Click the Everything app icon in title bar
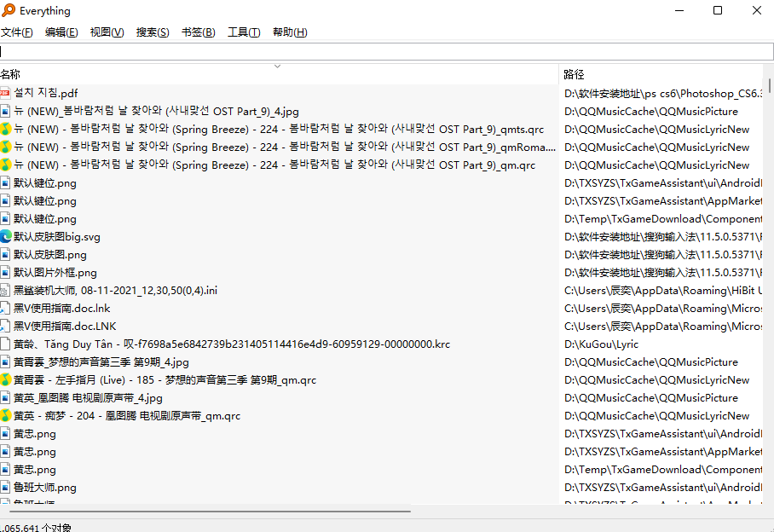The image size is (774, 532). (9, 11)
